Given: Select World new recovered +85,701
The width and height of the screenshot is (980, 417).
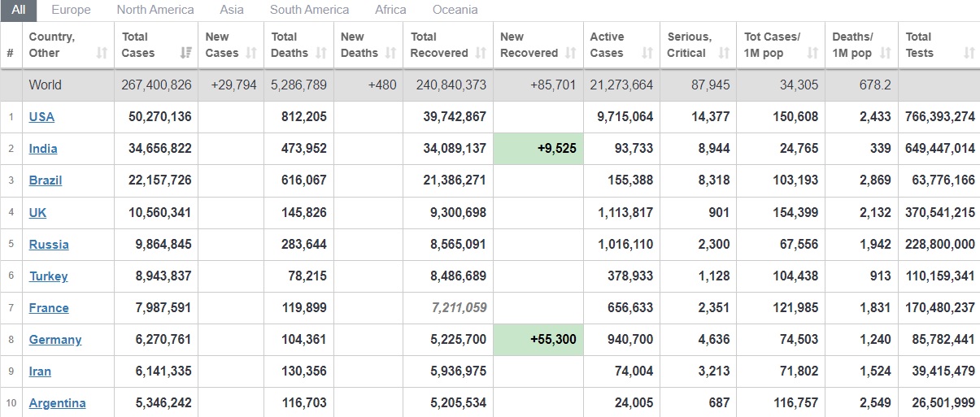Looking at the screenshot, I should coord(552,85).
